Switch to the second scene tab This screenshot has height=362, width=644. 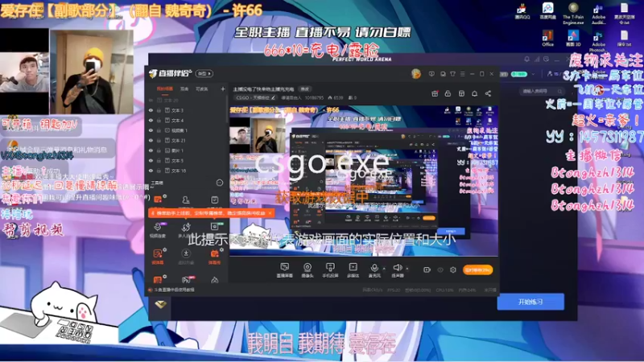[x=184, y=88]
